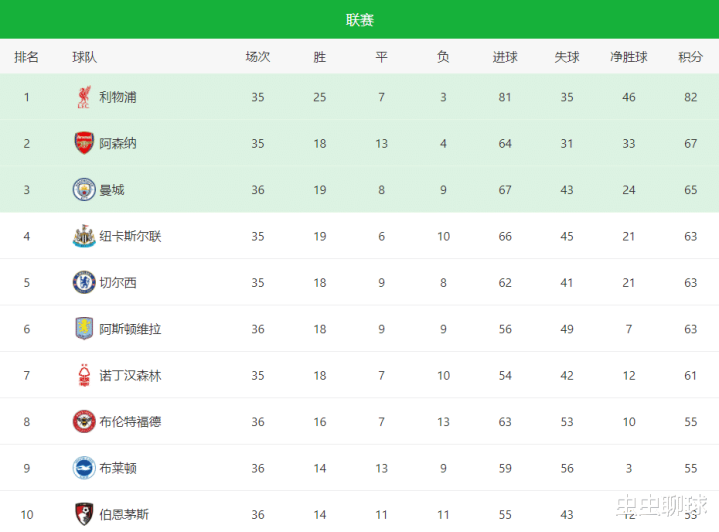Open the 阿森纳 team name link
This screenshot has width=719, height=532.
[118, 143]
